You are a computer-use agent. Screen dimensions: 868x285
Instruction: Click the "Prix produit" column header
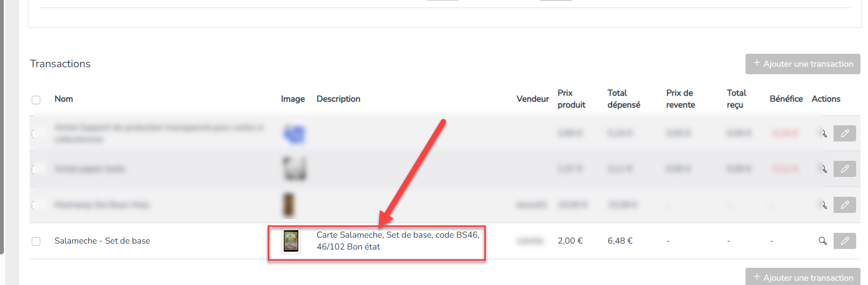pyautogui.click(x=571, y=99)
